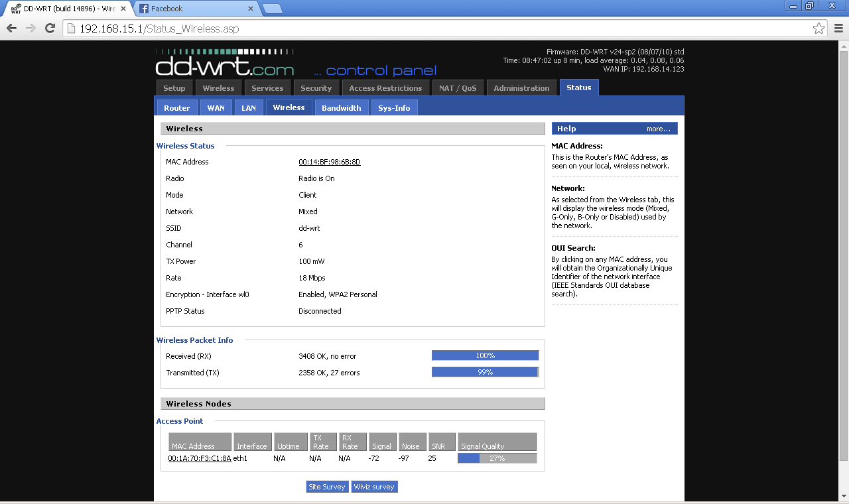Click the vertical page scrollbar
Viewport: 849px width, 504px height.
pos(843,255)
